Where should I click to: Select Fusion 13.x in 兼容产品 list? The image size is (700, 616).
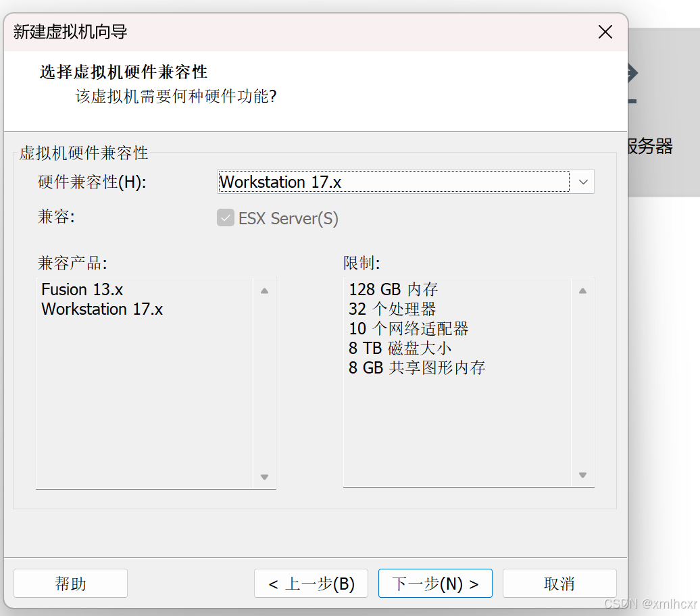[82, 289]
